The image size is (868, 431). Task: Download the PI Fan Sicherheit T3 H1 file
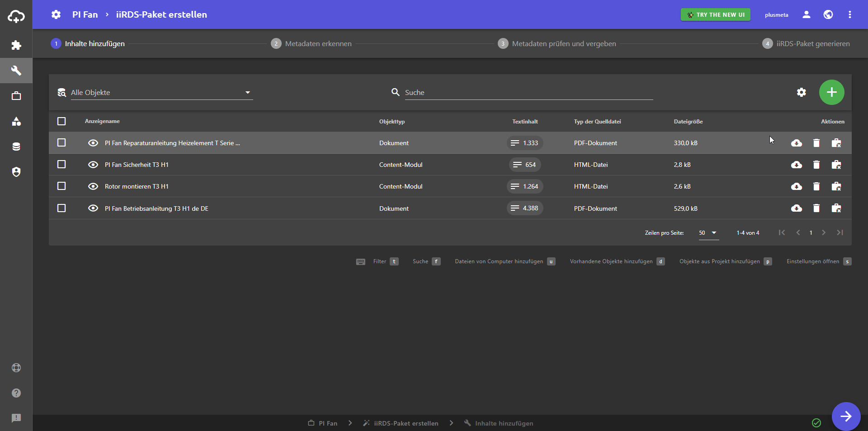click(796, 165)
